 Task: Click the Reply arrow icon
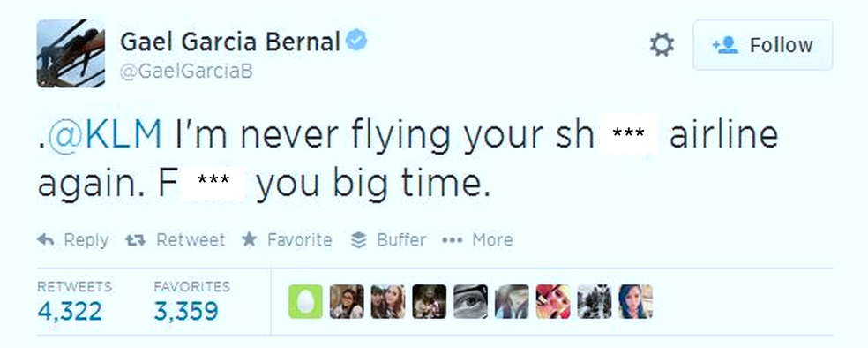(45, 240)
